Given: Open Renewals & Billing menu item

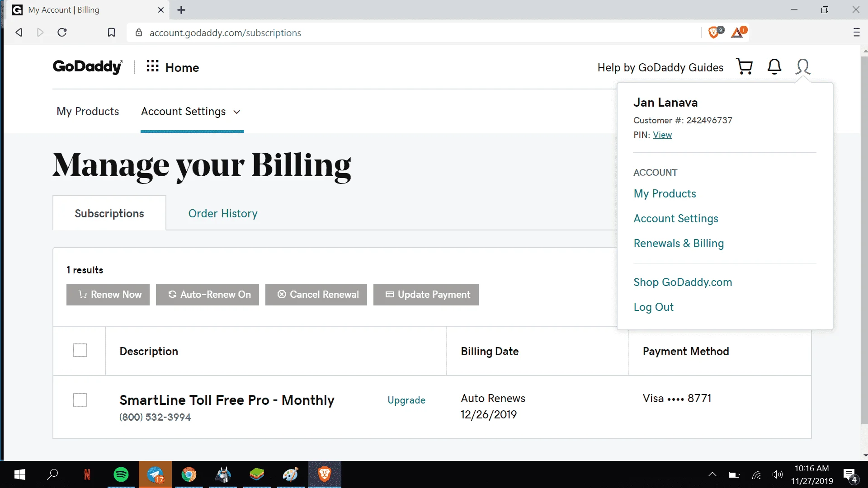Looking at the screenshot, I should [x=679, y=244].
